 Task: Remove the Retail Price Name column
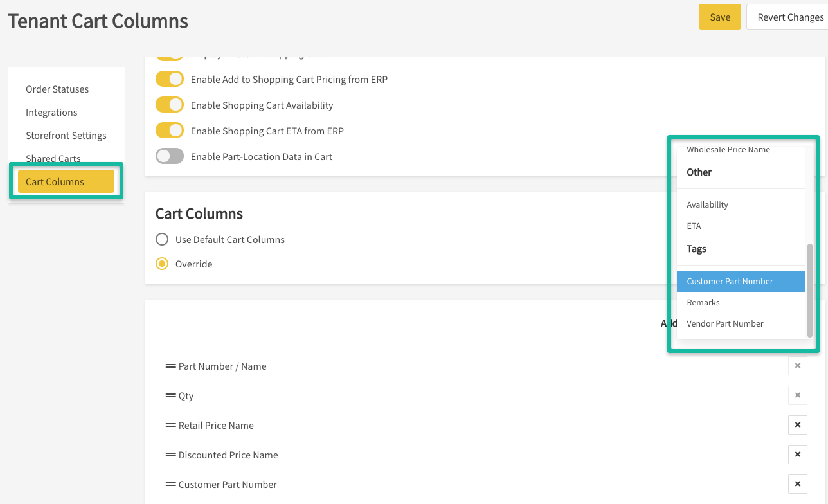[x=797, y=425]
